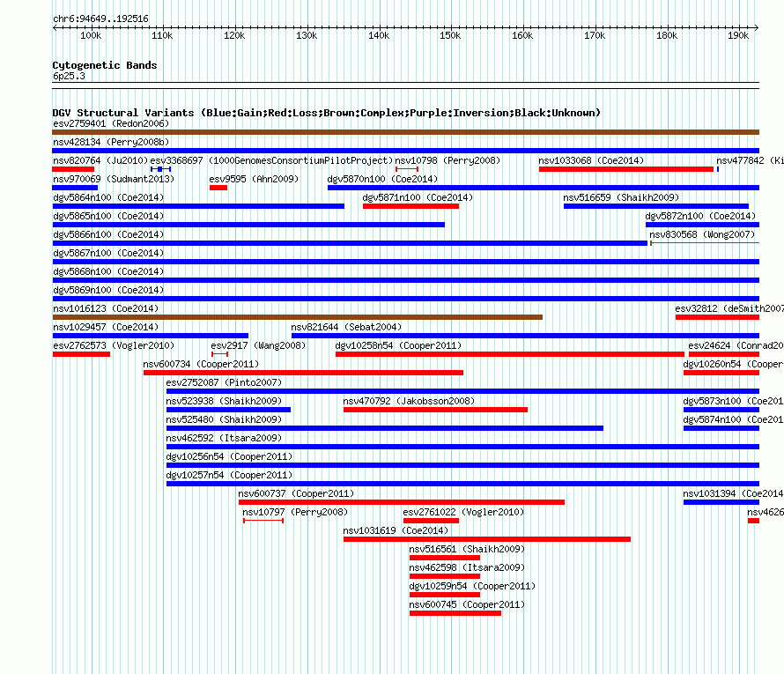Click the nsv10798 (Perry2008) label
This screenshot has width=784, height=674.
click(447, 160)
